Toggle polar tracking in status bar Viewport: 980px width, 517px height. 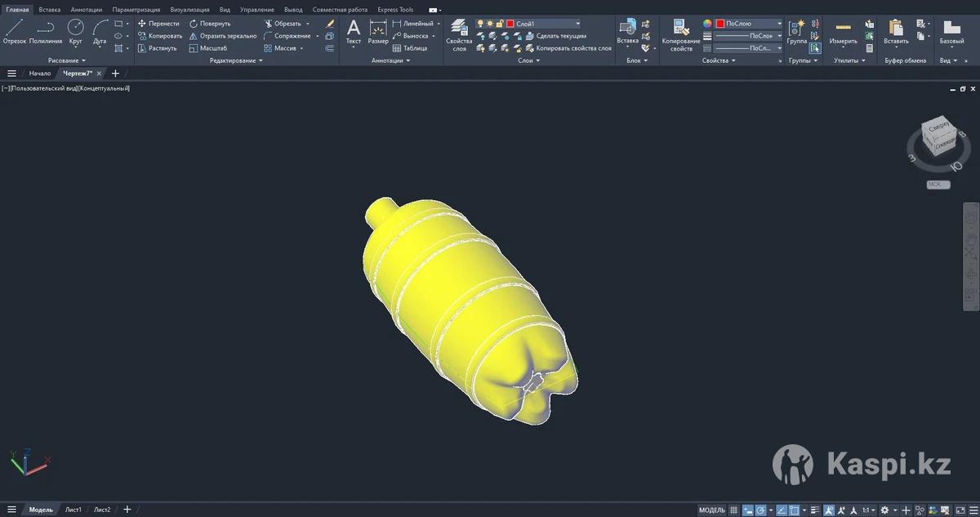point(761,510)
